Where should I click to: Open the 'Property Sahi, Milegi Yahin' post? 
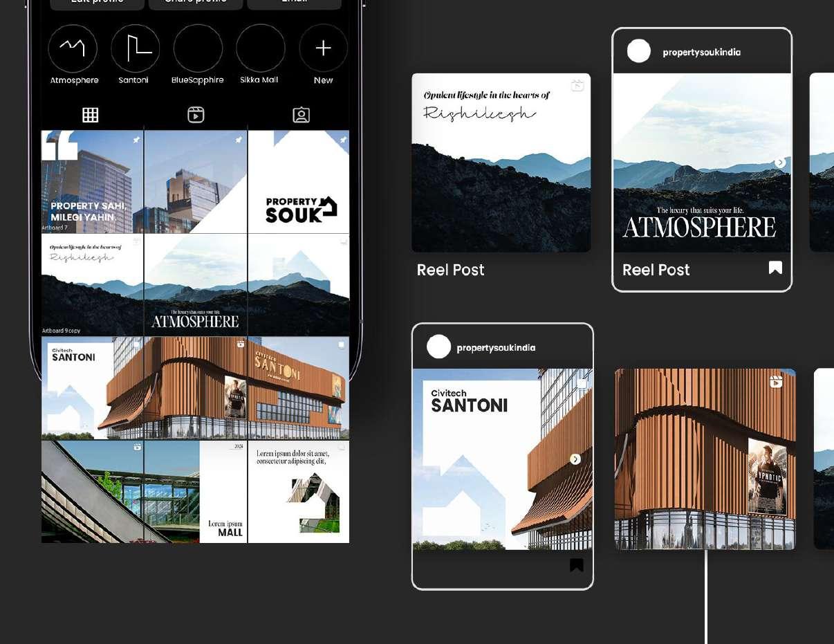point(92,182)
